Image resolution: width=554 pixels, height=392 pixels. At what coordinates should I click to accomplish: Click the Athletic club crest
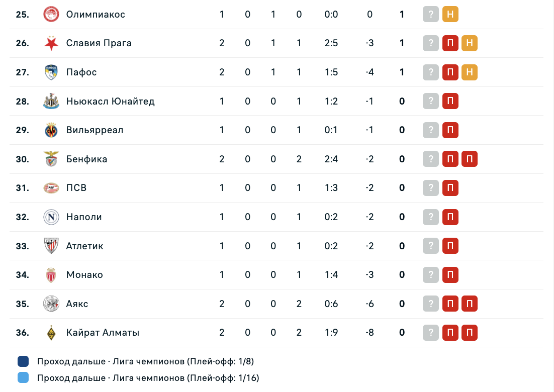51,246
